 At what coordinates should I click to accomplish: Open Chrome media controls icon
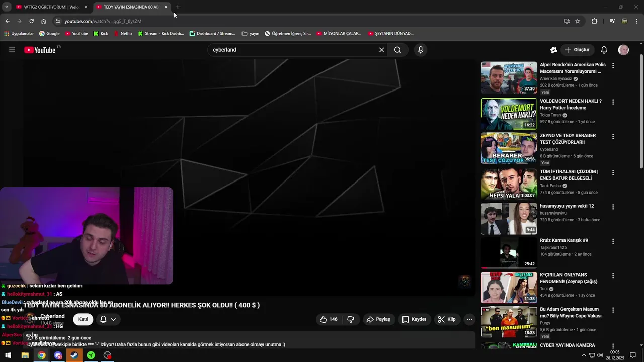tap(612, 21)
